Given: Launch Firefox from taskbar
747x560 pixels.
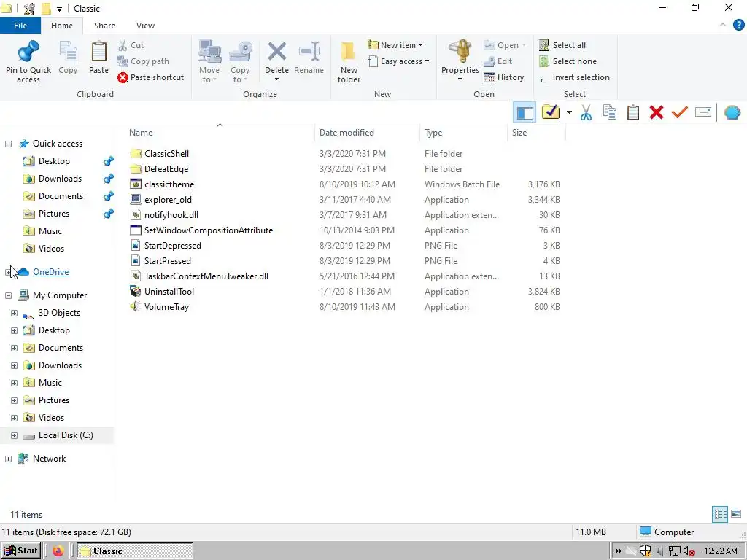Looking at the screenshot, I should click(x=58, y=551).
